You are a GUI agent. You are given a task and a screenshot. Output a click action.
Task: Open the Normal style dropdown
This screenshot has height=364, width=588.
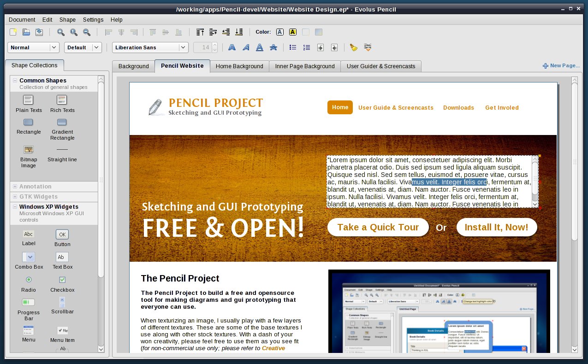(x=54, y=47)
